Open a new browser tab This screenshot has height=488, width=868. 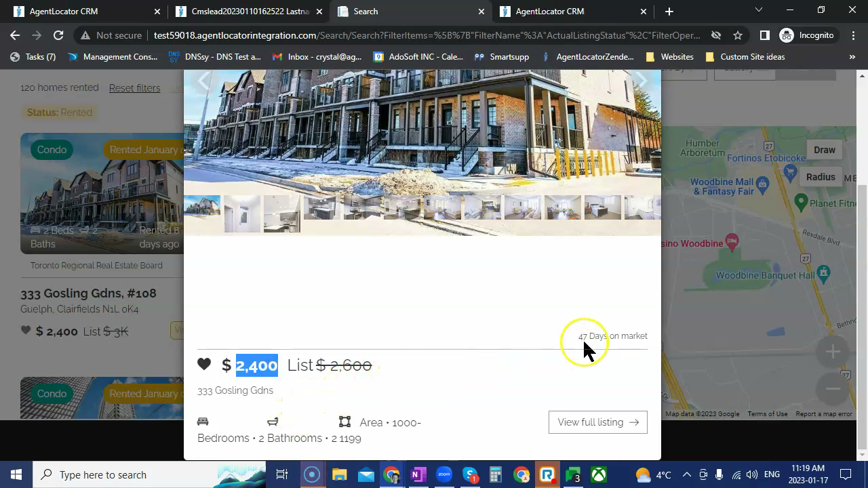[669, 12]
